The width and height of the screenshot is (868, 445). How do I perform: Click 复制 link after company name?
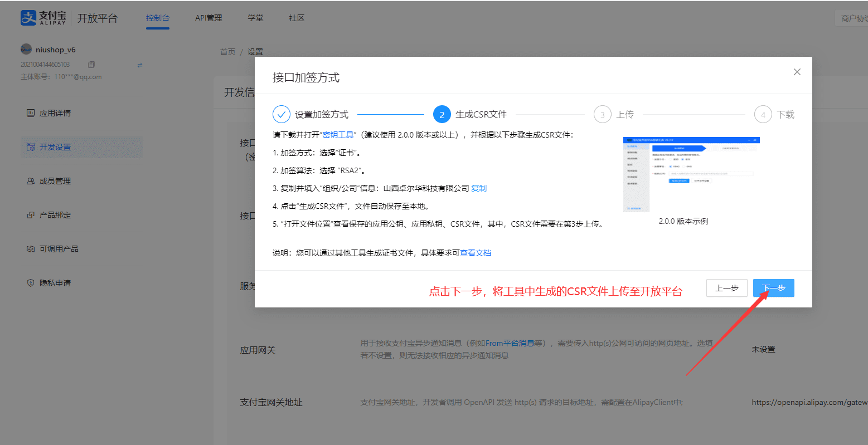click(479, 188)
